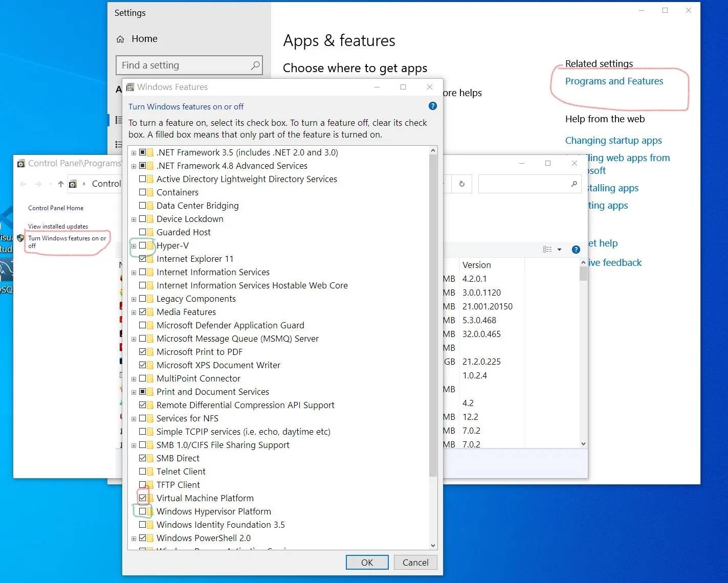This screenshot has height=583, width=728.
Task: Expand the Media Features node
Action: (134, 312)
